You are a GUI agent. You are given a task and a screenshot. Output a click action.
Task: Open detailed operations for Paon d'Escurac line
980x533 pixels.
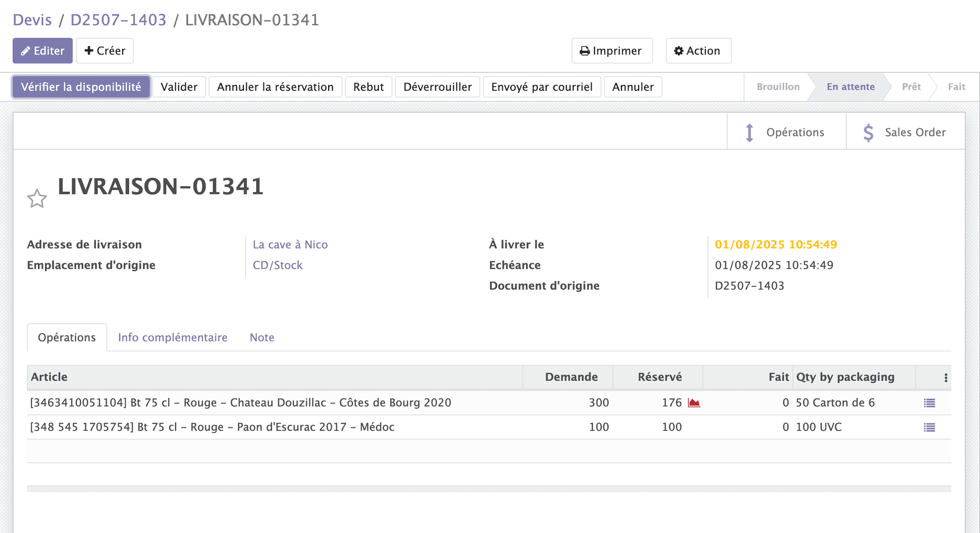tap(929, 427)
